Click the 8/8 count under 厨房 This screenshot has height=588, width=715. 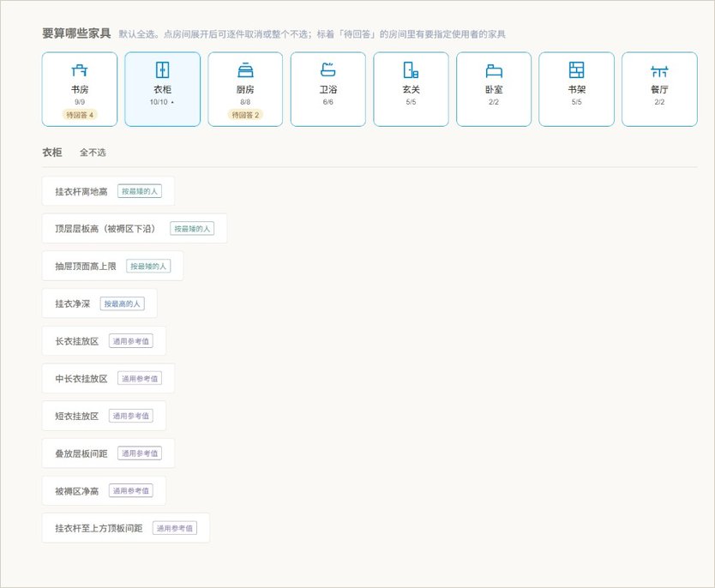(245, 102)
